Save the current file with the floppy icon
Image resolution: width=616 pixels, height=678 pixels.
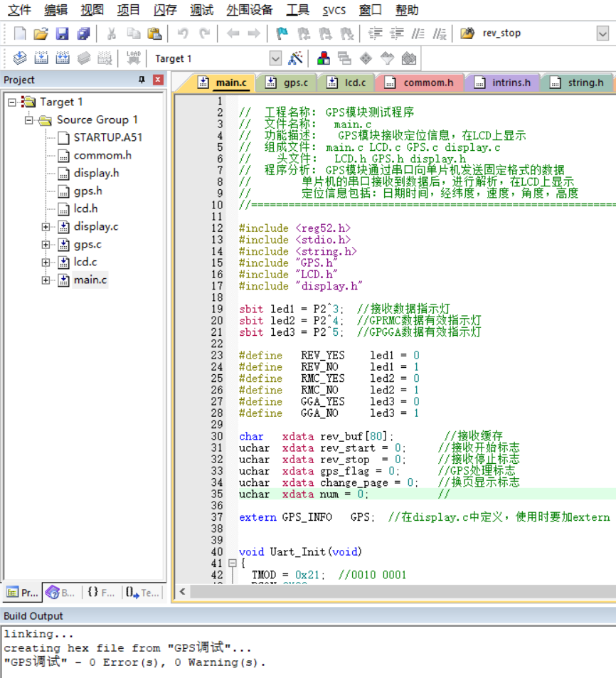coord(63,33)
